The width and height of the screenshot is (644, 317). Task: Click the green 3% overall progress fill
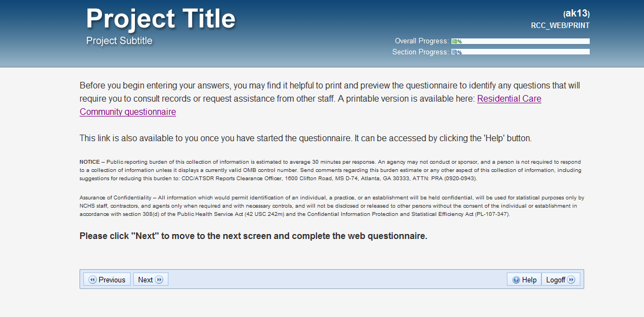[x=454, y=41]
